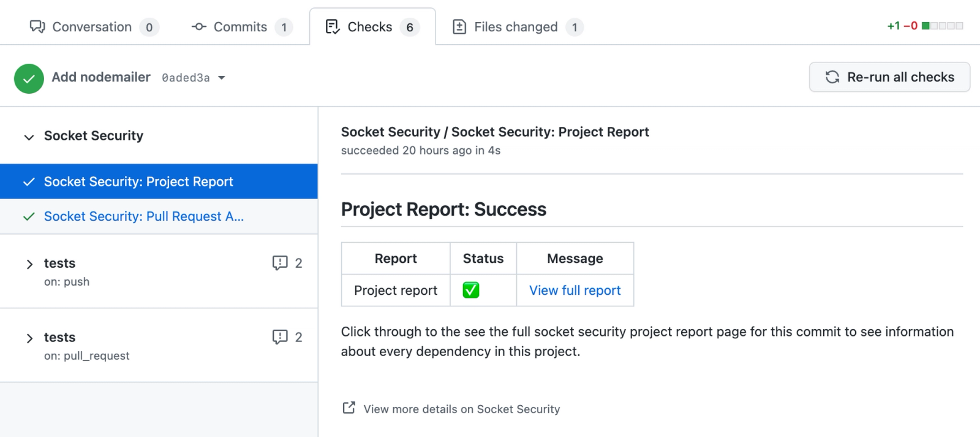Screen dimensions: 980x437
Task: Click the succeeded 20 hours ago text
Action: [x=421, y=151]
